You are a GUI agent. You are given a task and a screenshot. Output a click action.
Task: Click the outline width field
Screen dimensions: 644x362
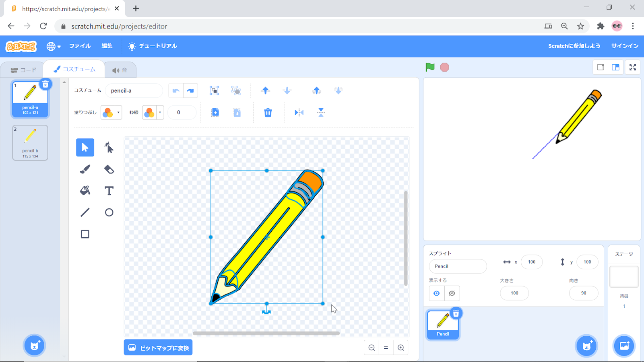point(182,113)
